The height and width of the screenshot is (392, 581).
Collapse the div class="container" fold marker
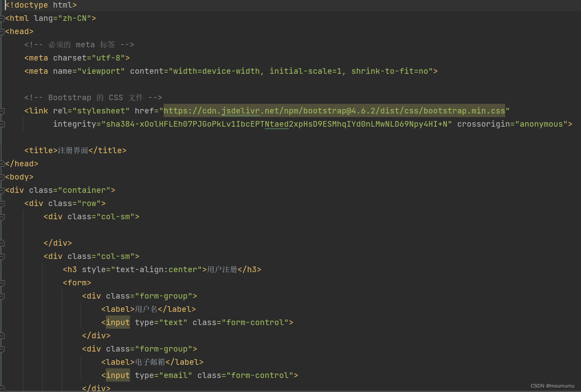pyautogui.click(x=2, y=190)
